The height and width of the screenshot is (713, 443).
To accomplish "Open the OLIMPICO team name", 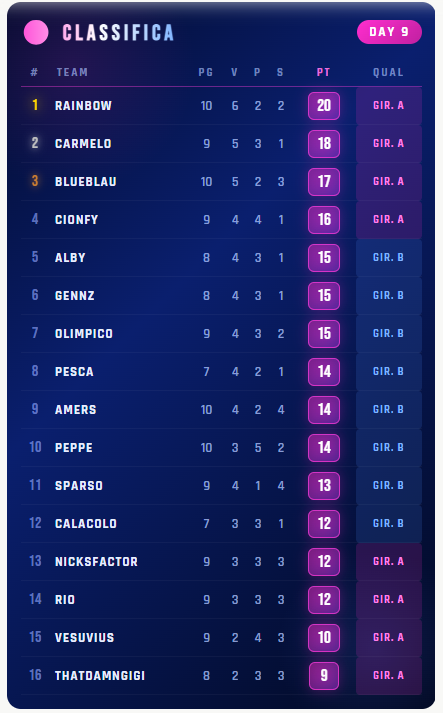I will [x=84, y=334].
